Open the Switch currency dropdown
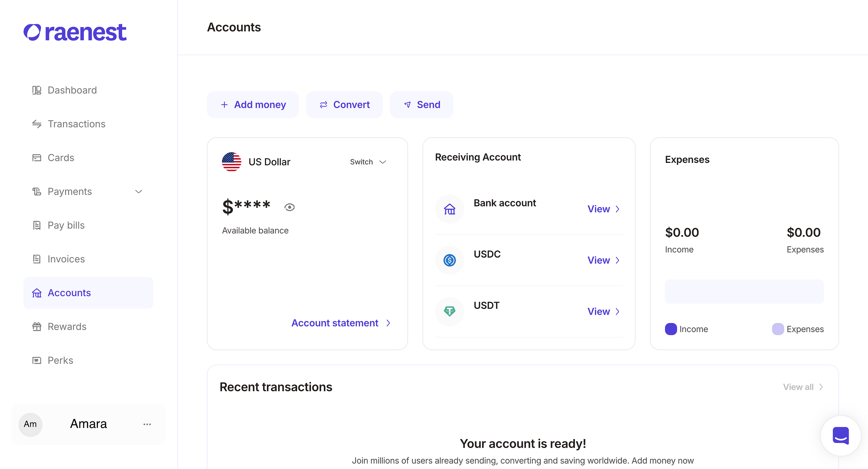The width and height of the screenshot is (868, 469). pos(368,162)
